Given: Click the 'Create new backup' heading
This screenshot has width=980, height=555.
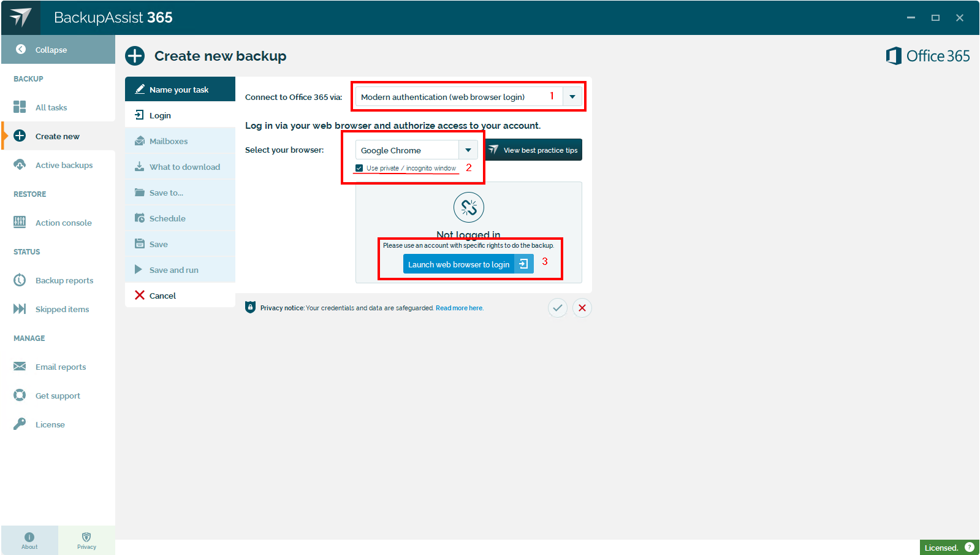Looking at the screenshot, I should pyautogui.click(x=221, y=56).
